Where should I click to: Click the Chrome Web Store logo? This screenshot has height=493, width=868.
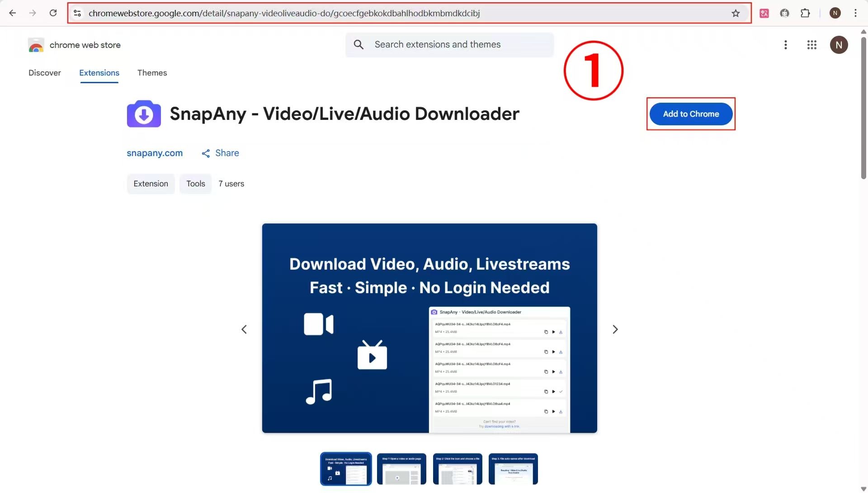pos(36,45)
